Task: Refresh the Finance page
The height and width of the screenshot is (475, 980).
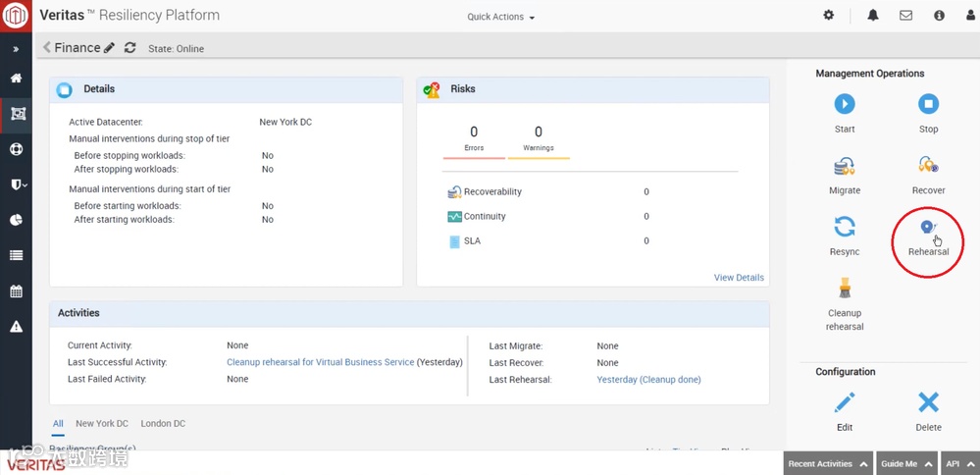Action: (x=130, y=47)
